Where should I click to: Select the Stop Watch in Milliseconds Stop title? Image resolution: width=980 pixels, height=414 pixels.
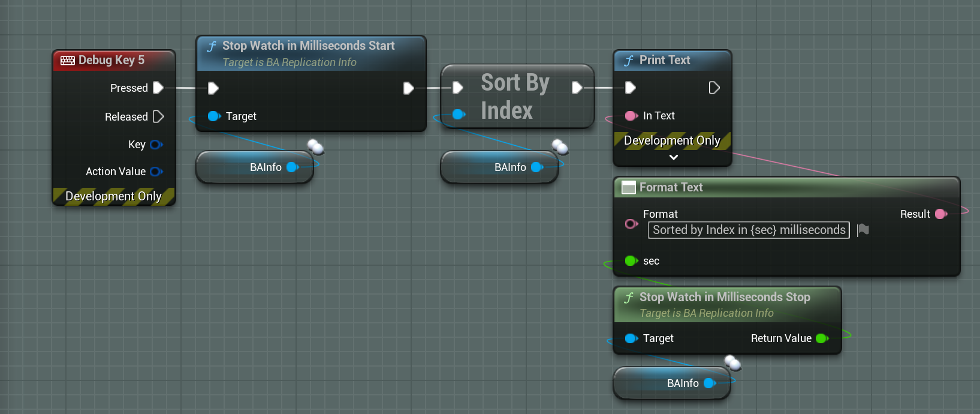coord(725,297)
